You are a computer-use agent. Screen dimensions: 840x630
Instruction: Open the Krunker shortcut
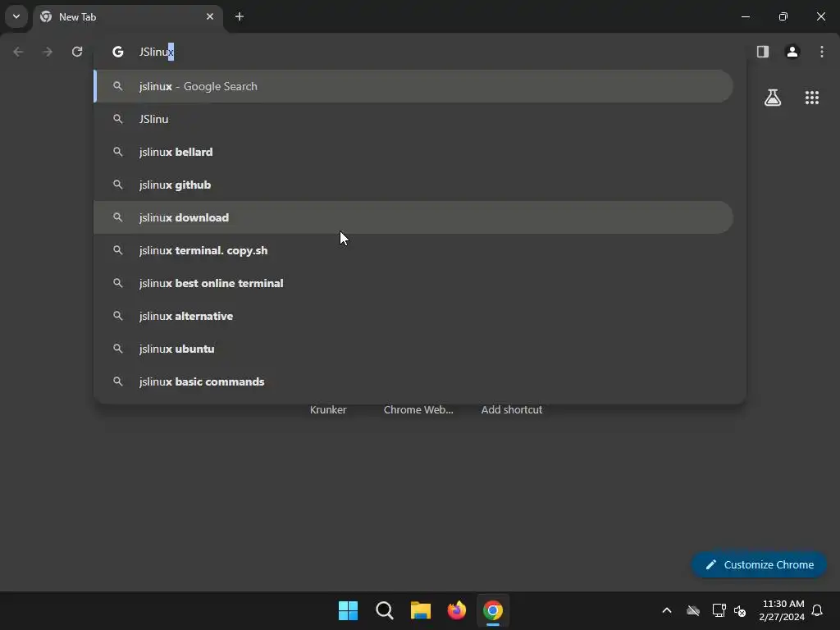328,409
